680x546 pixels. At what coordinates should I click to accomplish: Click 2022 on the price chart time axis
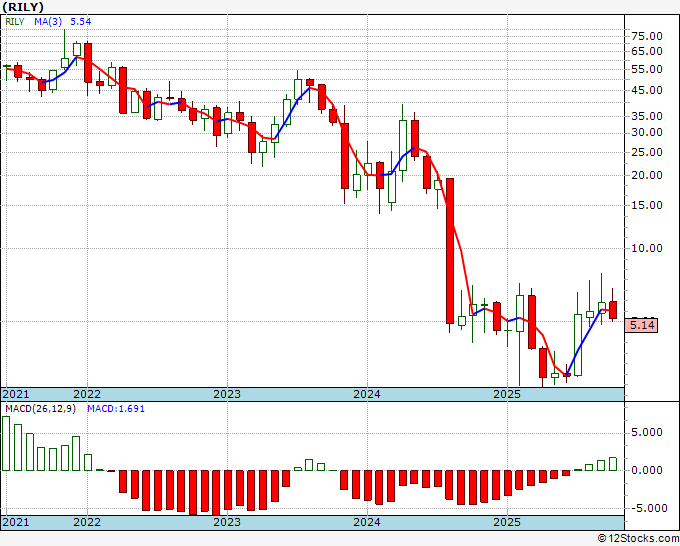(x=87, y=394)
